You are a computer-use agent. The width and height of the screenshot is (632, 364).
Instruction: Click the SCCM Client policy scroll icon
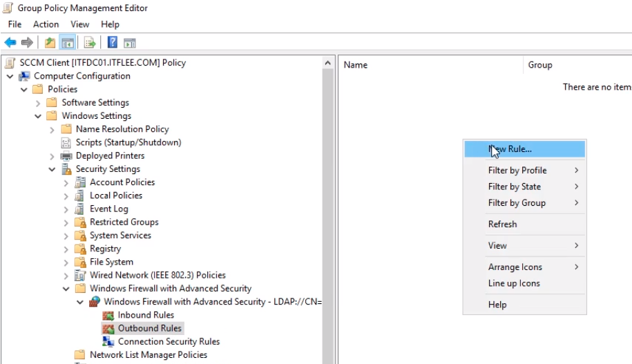10,63
